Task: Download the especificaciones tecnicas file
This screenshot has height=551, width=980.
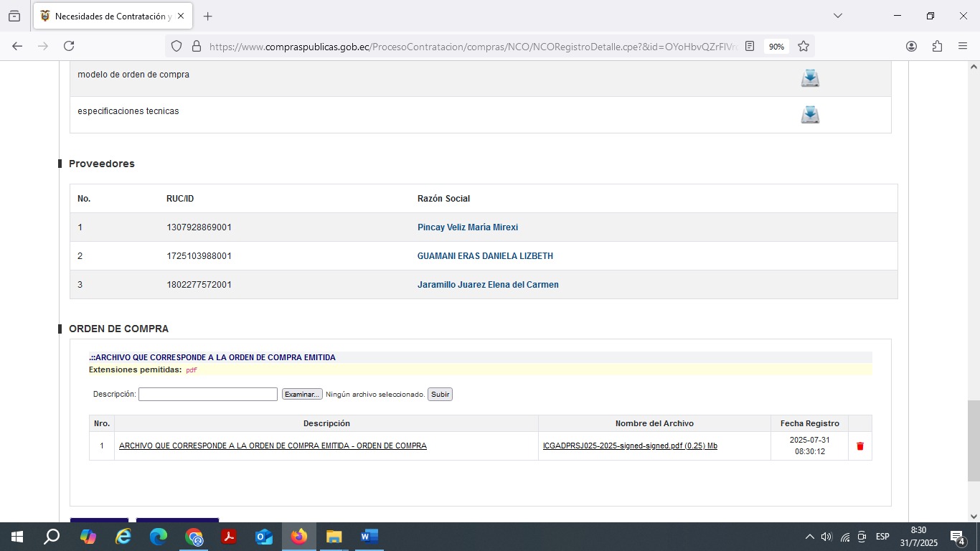Action: (x=810, y=115)
